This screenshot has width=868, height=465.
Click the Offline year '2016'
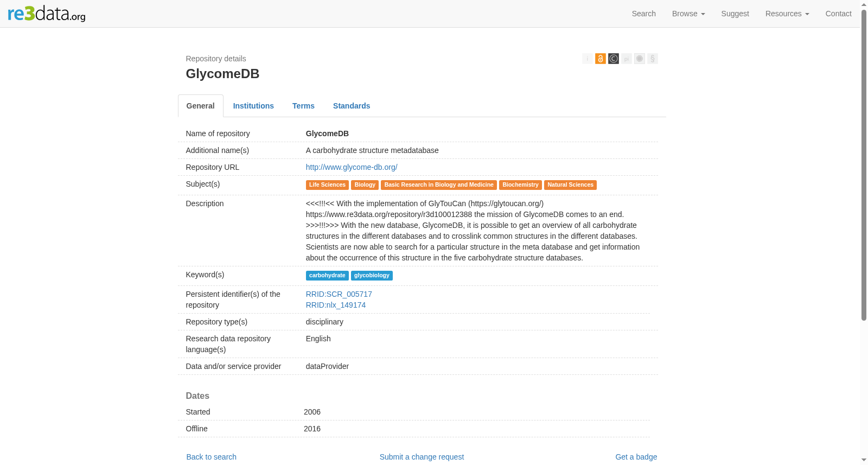click(312, 429)
